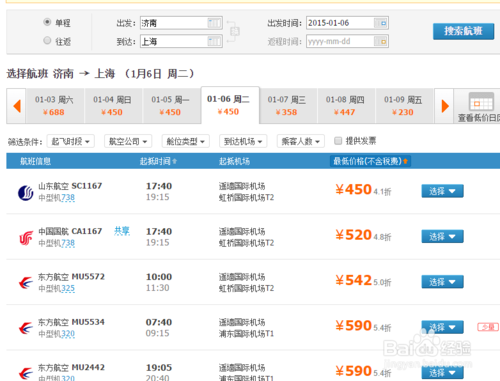The image size is (500, 381).
Task: Show later dates with right orange arrow
Action: [x=445, y=106]
